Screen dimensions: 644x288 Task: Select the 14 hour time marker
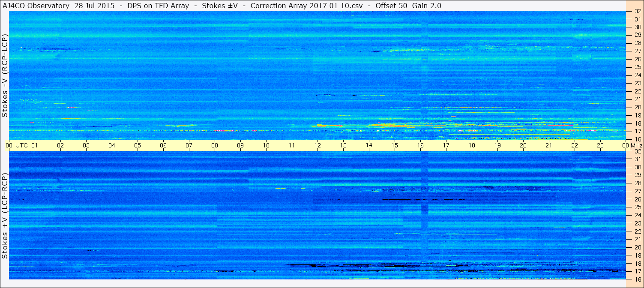(x=369, y=146)
